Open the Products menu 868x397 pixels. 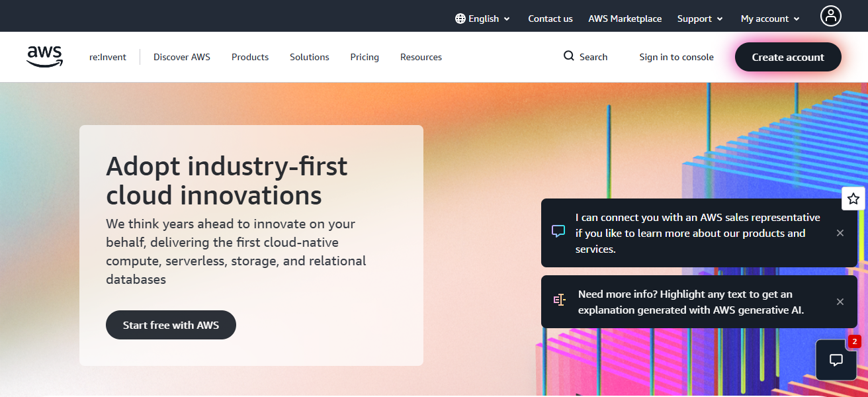point(250,57)
